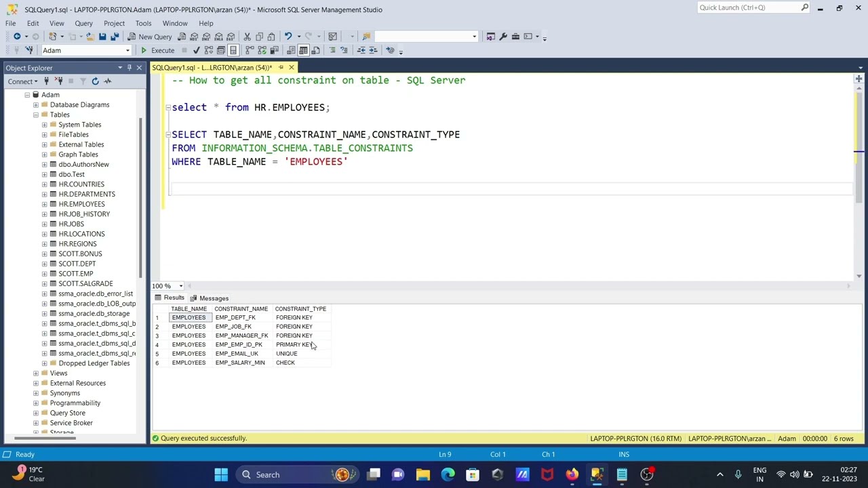
Task: Open the Tools menu
Action: (x=143, y=23)
